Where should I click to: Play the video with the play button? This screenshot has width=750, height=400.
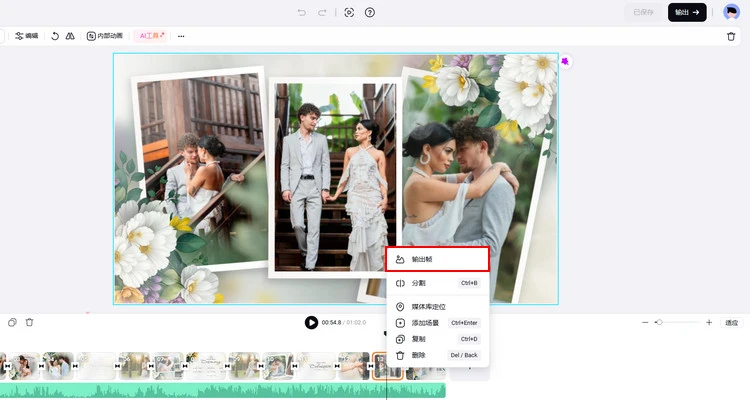click(x=311, y=322)
